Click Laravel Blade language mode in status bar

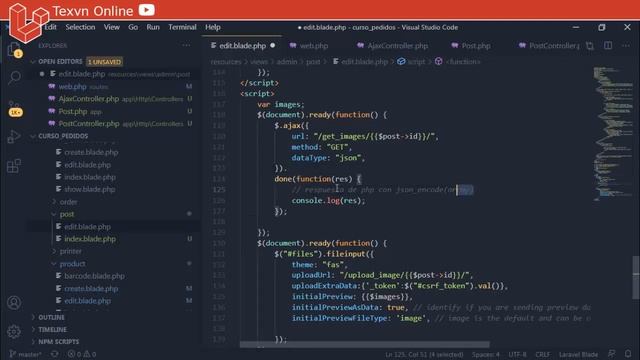tap(578, 354)
